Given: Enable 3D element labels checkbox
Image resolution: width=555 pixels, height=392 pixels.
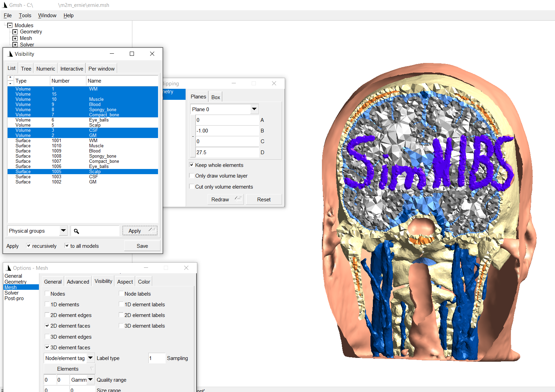Looking at the screenshot, I should (121, 326).
